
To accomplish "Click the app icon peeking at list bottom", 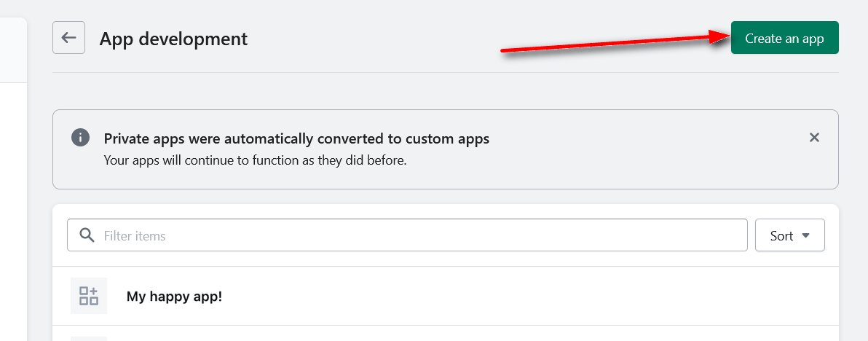I will tap(89, 338).
